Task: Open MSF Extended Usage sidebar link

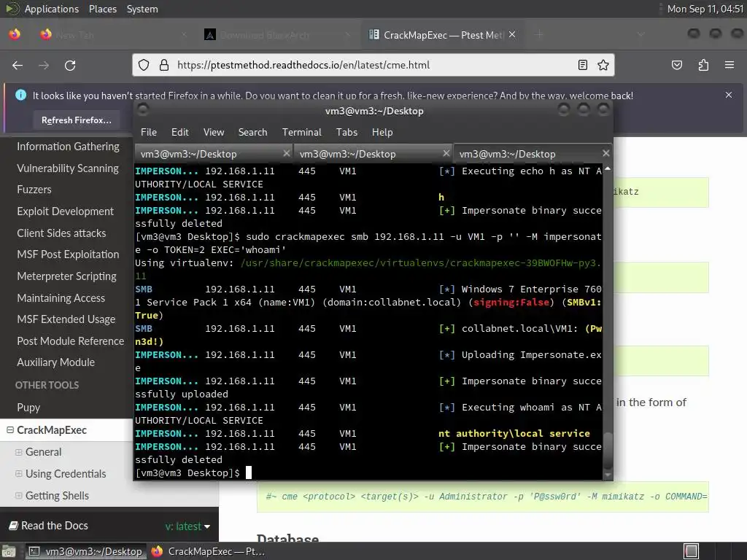Action: click(66, 319)
